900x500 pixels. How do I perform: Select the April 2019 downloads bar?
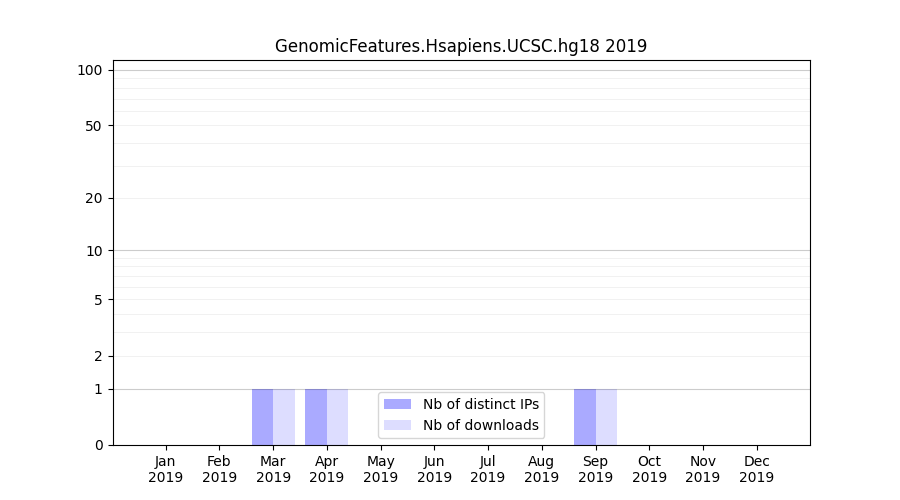[x=337, y=417]
